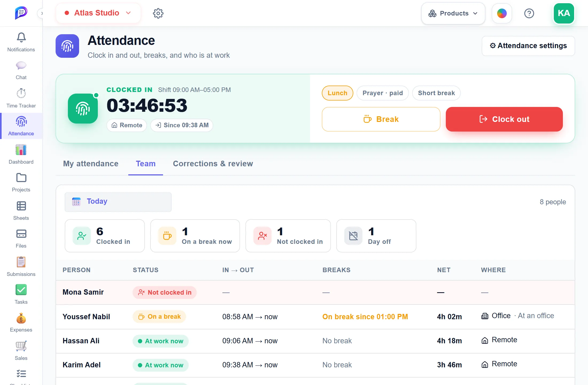Open Dashboard chart icon
The width and height of the screenshot is (588, 385).
[x=21, y=150]
